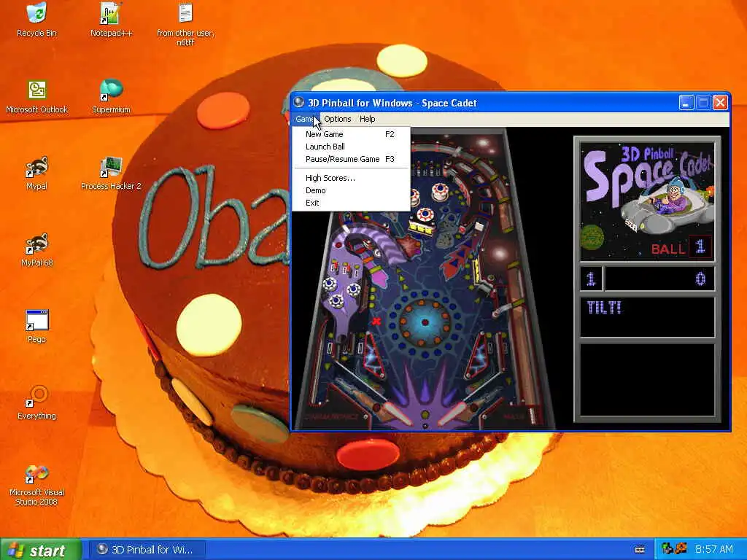Screen dimensions: 747x560
Task: Select the Microsoft Visual Studio 2008 shortcut
Action: pos(36,485)
